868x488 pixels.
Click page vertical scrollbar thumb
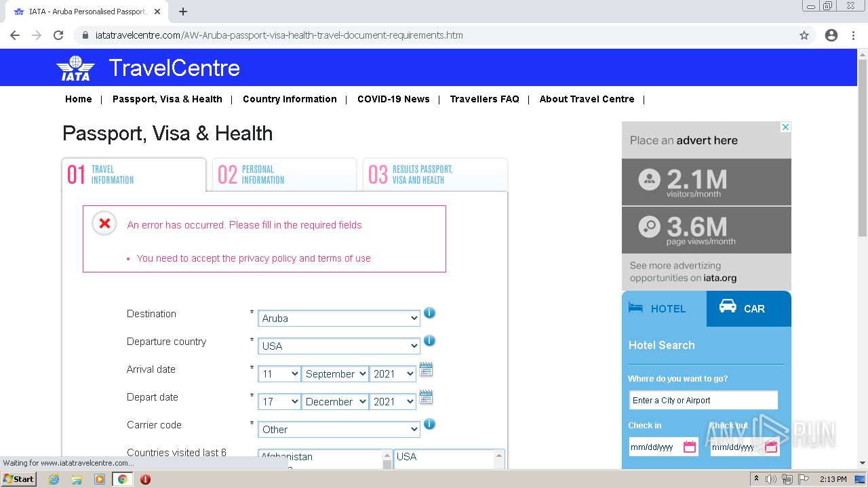(863, 149)
